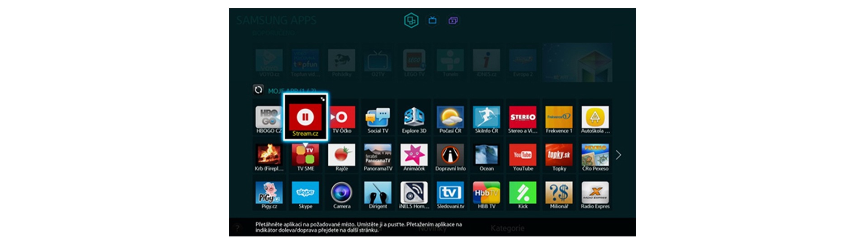
Task: Open the Pigy.cz app
Action: click(x=269, y=195)
